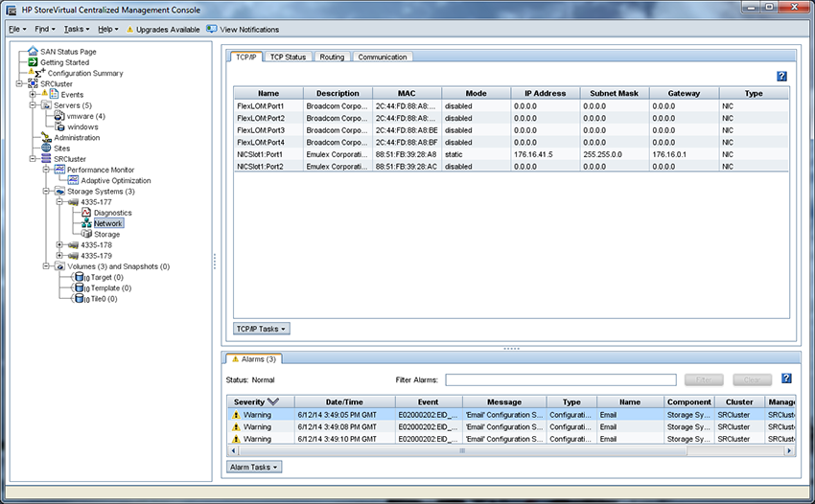
Task: Click alarms horizontal scrollbar left arrow
Action: pyautogui.click(x=233, y=450)
